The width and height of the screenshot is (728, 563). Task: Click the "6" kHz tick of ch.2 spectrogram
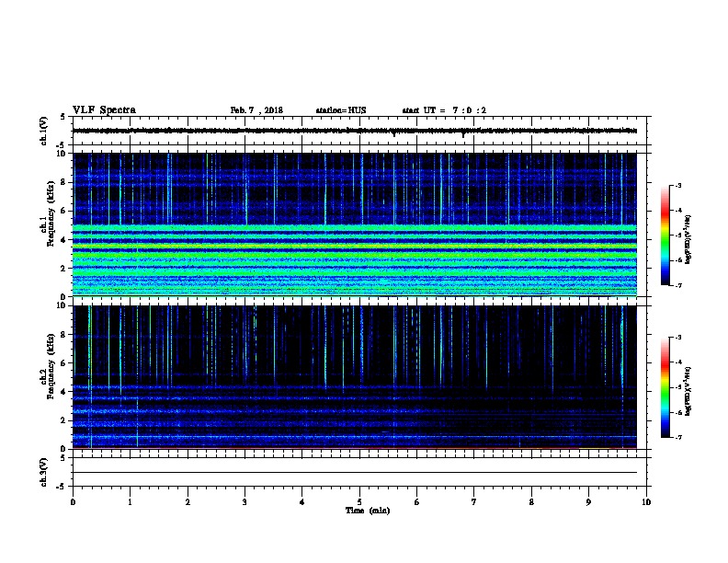point(63,363)
